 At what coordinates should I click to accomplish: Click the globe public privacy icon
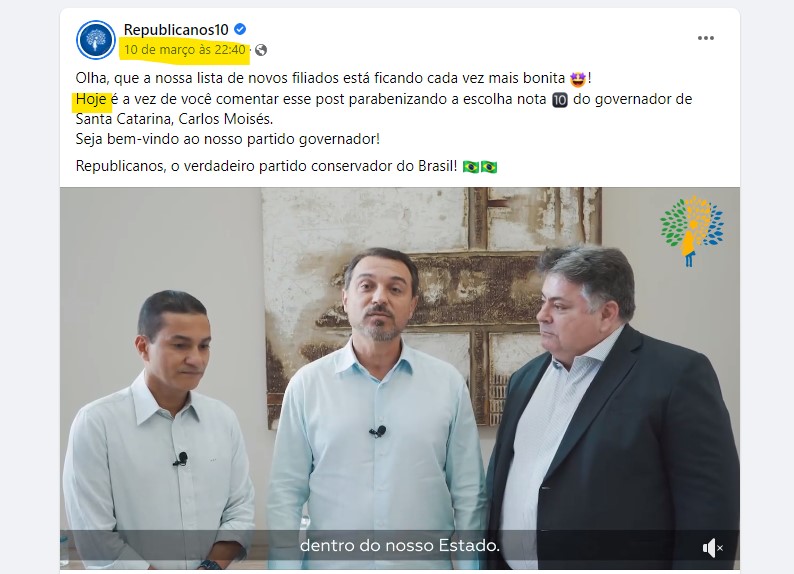click(261, 50)
